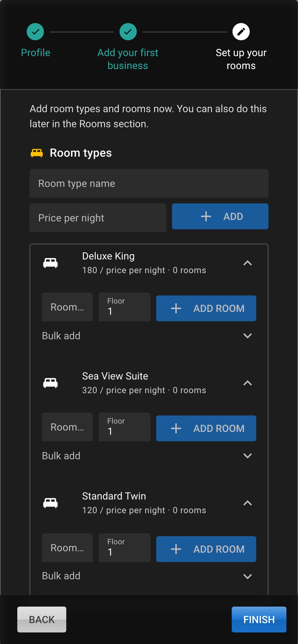Click ADD ROOM for Sea View Suite
The height and width of the screenshot is (644, 298).
206,428
